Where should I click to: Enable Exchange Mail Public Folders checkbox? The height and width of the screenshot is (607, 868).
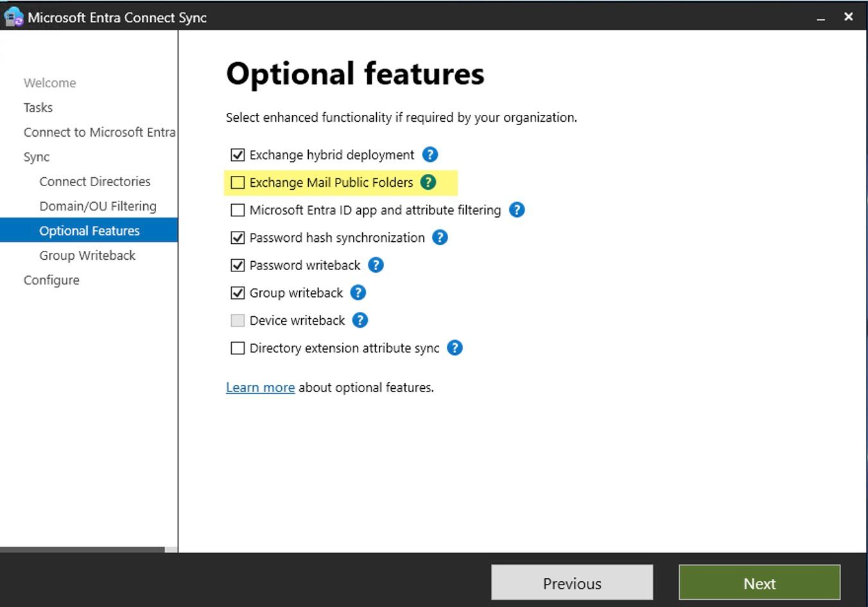click(x=238, y=182)
